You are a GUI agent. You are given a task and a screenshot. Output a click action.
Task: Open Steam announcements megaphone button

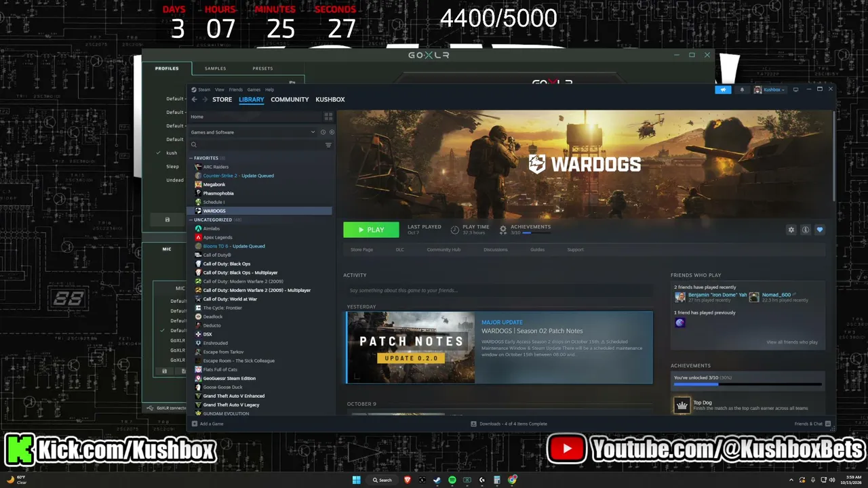[723, 89]
